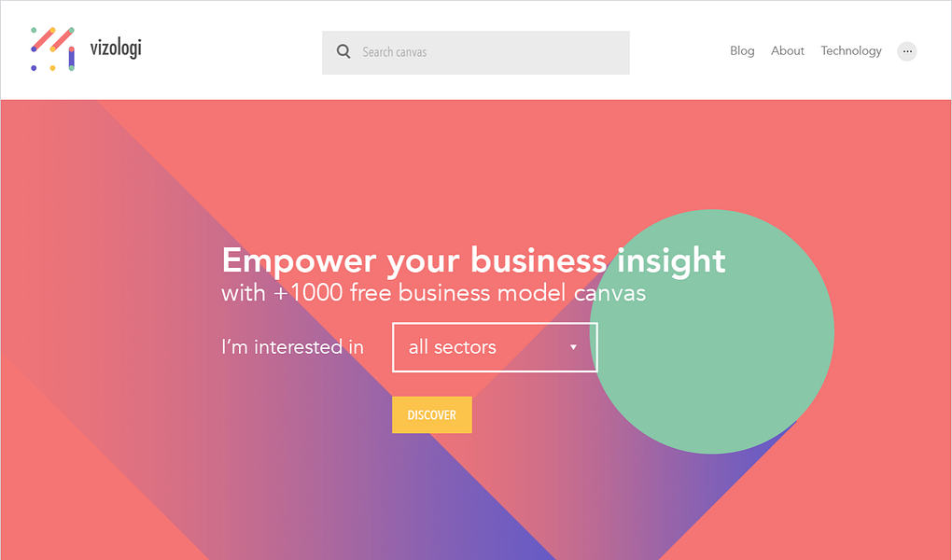The width and height of the screenshot is (952, 560).
Task: Click the word insight in the headline
Action: [671, 261]
